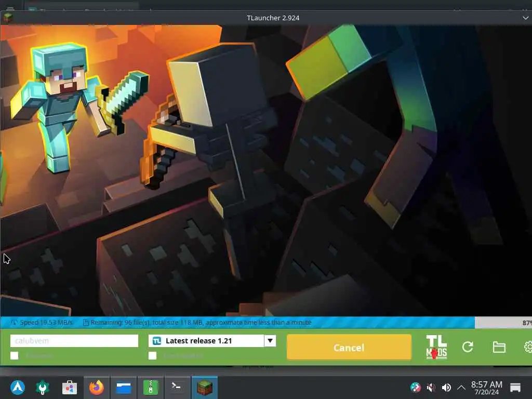Viewport: 532px width, 399px height.
Task: Select the Latest release 1.21 version field
Action: (x=206, y=341)
